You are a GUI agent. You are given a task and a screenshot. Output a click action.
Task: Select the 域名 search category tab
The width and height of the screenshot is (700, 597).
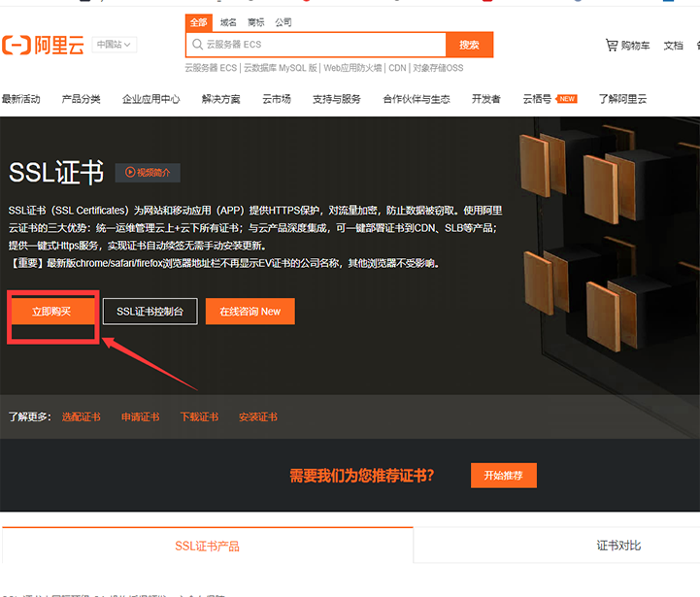[x=228, y=22]
